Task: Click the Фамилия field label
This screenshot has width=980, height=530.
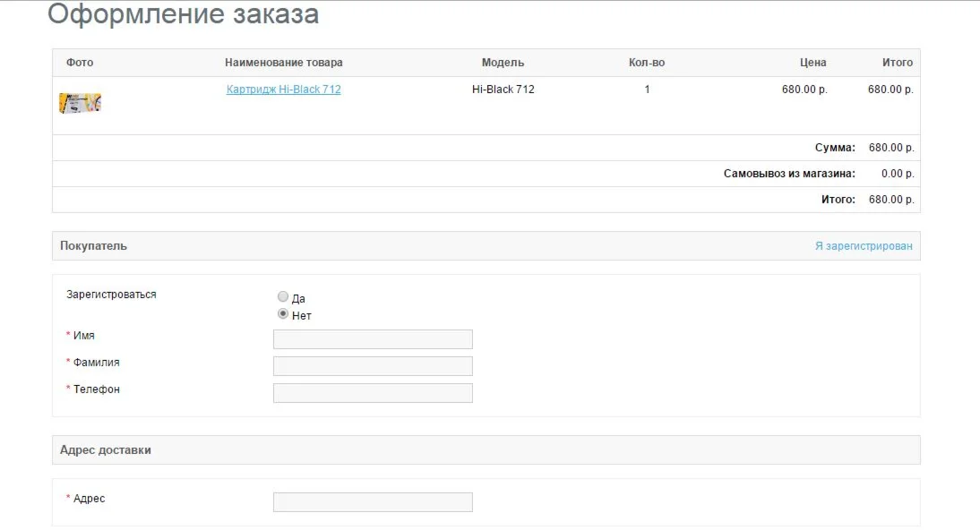Action: [96, 363]
